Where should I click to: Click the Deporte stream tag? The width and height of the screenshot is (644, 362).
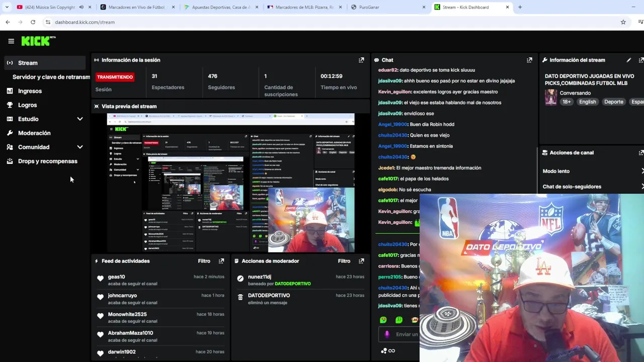[x=613, y=102]
